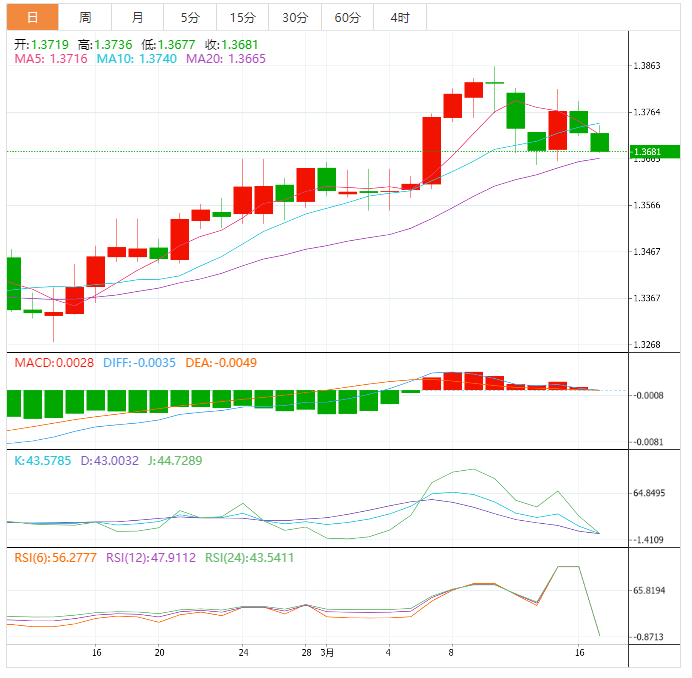Open the 15分 timeframe tab
Viewport: 692px width, 678px height.
click(243, 18)
